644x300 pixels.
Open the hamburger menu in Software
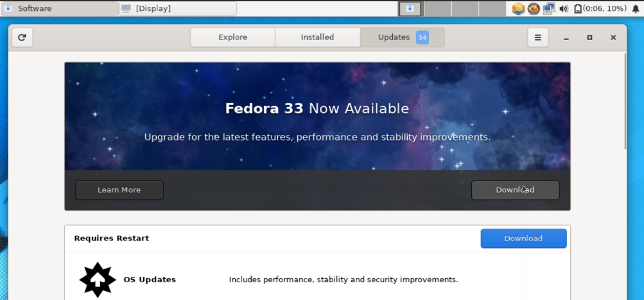tap(537, 37)
